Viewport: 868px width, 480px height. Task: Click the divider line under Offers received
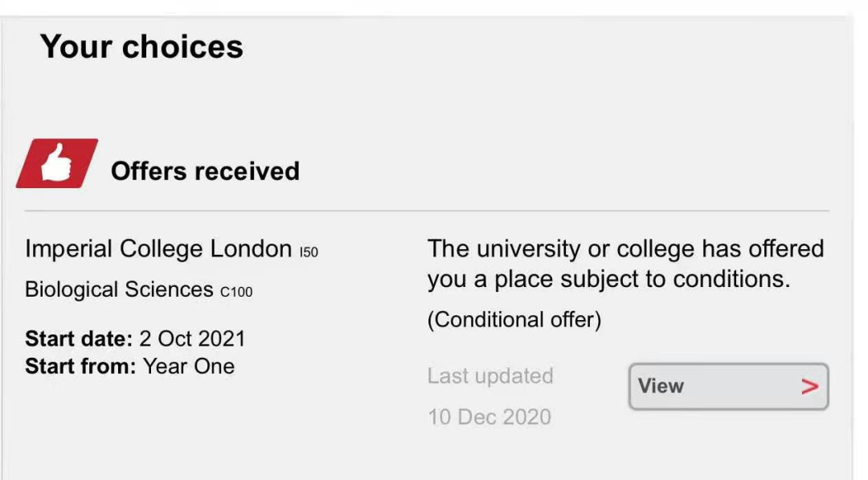point(427,211)
